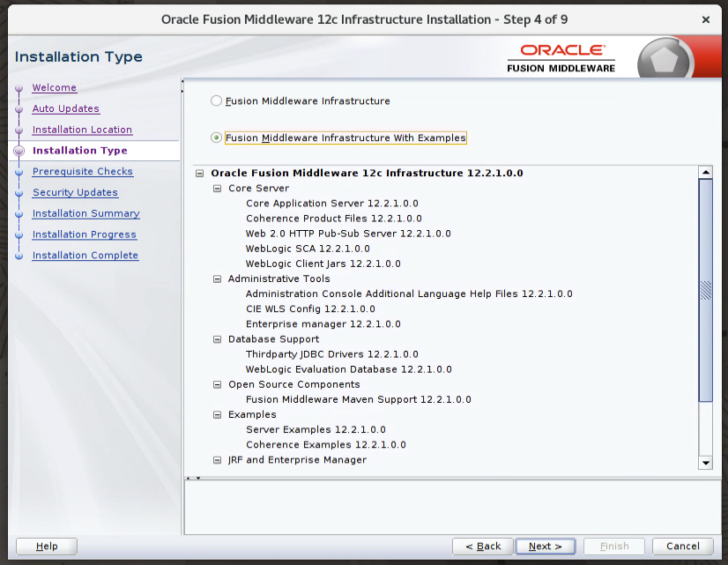Click the Installation Summary step bullet icon

19,213
